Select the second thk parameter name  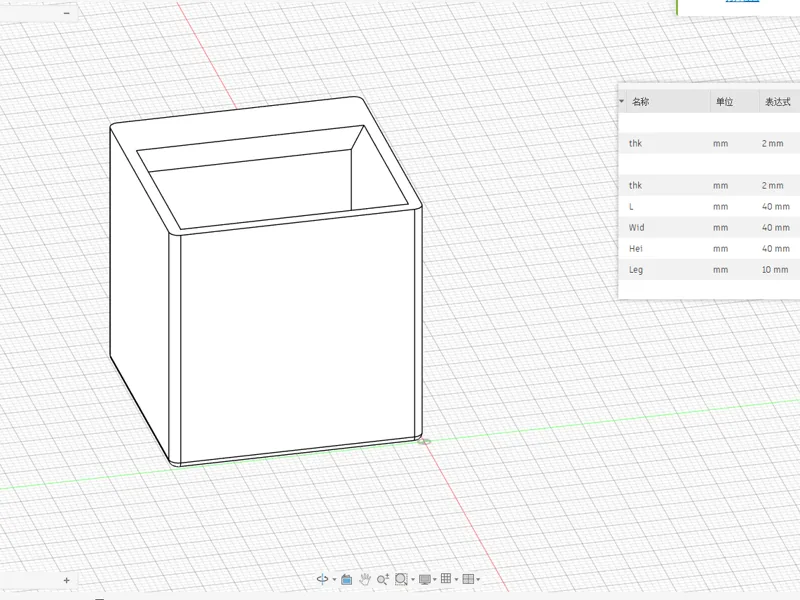pyautogui.click(x=635, y=185)
